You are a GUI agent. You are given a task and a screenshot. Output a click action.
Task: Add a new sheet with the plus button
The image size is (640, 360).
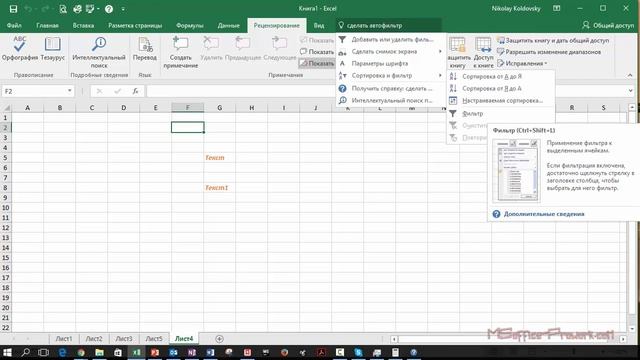[x=219, y=339]
